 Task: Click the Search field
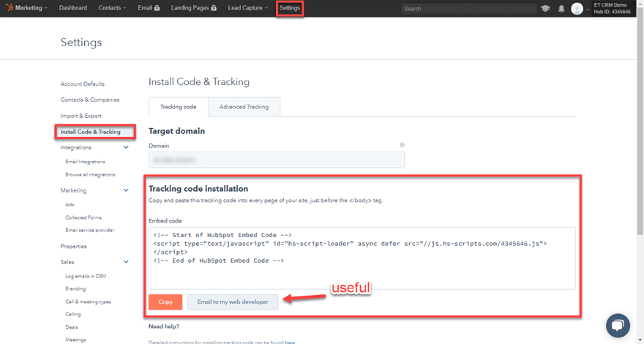pyautogui.click(x=468, y=9)
